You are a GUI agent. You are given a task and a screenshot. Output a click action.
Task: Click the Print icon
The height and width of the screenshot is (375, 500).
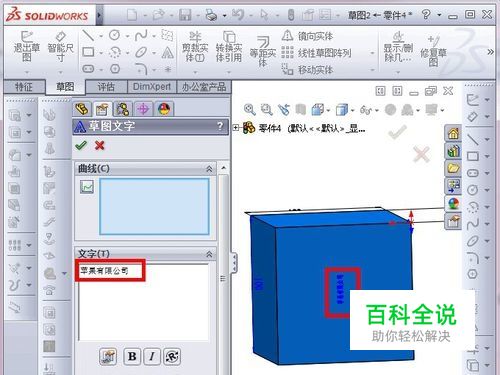click(x=211, y=15)
